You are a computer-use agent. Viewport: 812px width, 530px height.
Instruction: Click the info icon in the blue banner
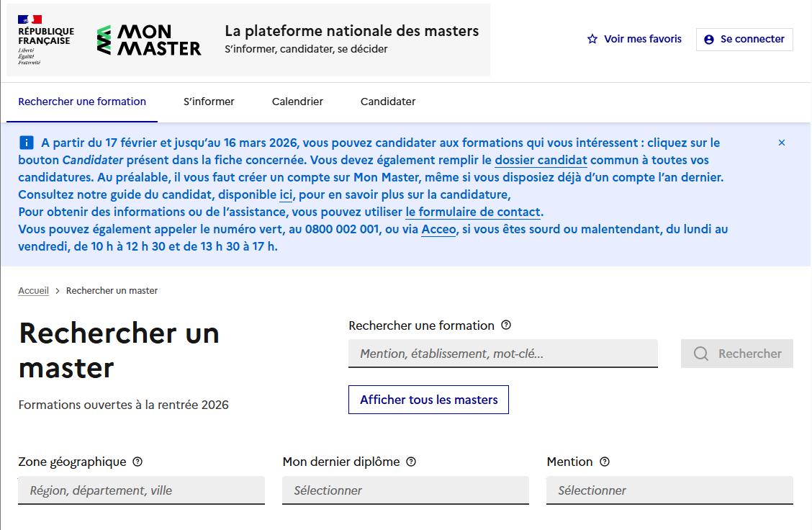tap(27, 142)
